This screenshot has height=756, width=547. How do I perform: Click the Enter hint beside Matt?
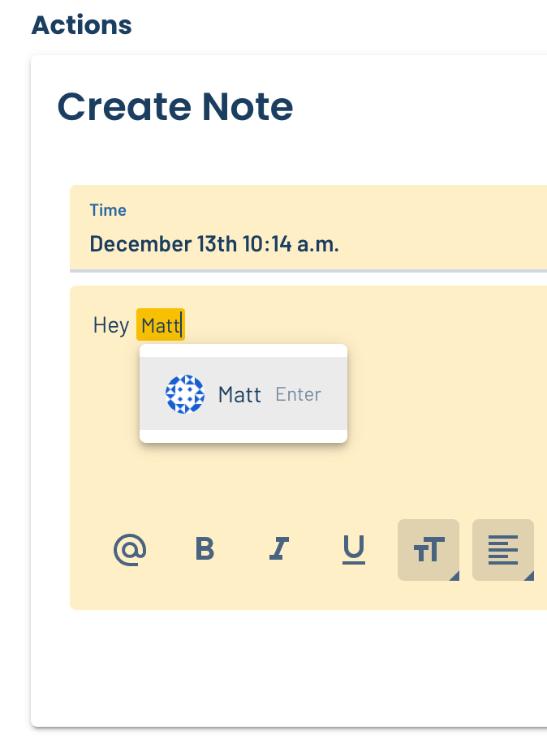coord(298,394)
